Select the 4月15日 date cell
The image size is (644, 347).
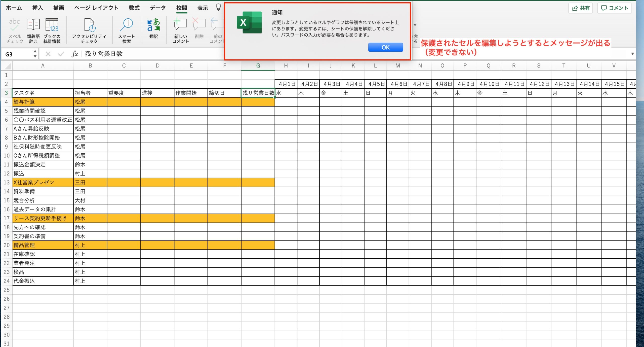[614, 84]
